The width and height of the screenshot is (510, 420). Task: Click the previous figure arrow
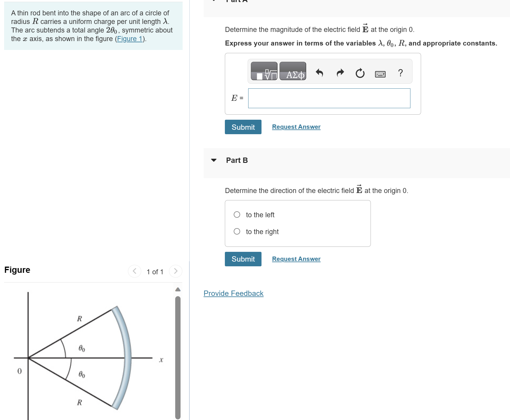[134, 271]
